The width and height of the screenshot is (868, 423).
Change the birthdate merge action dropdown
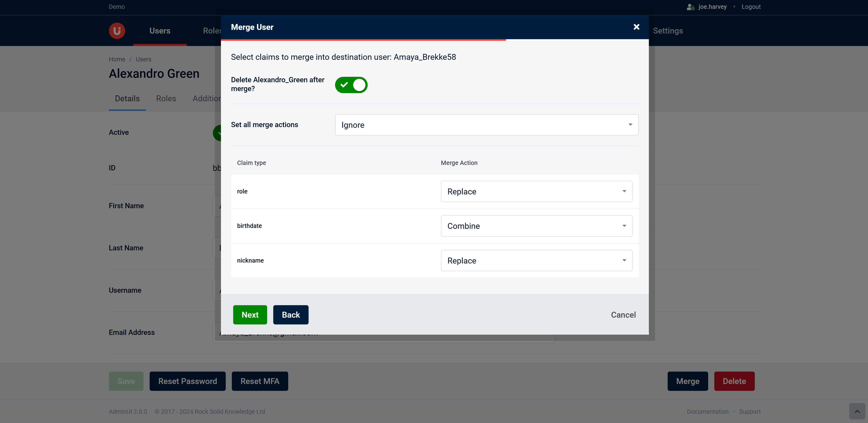[536, 226]
